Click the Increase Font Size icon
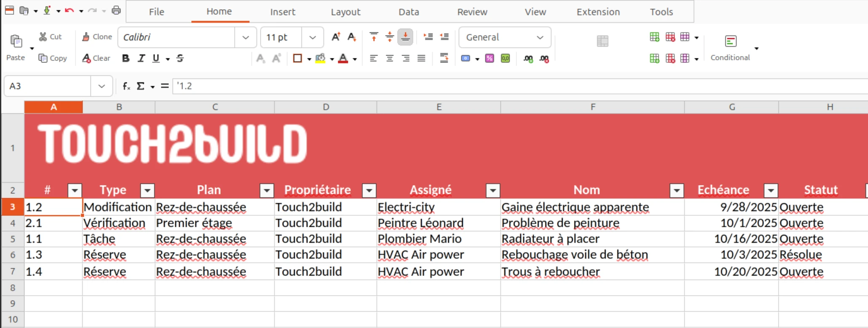Screen dimensions: 868x328 point(336,37)
